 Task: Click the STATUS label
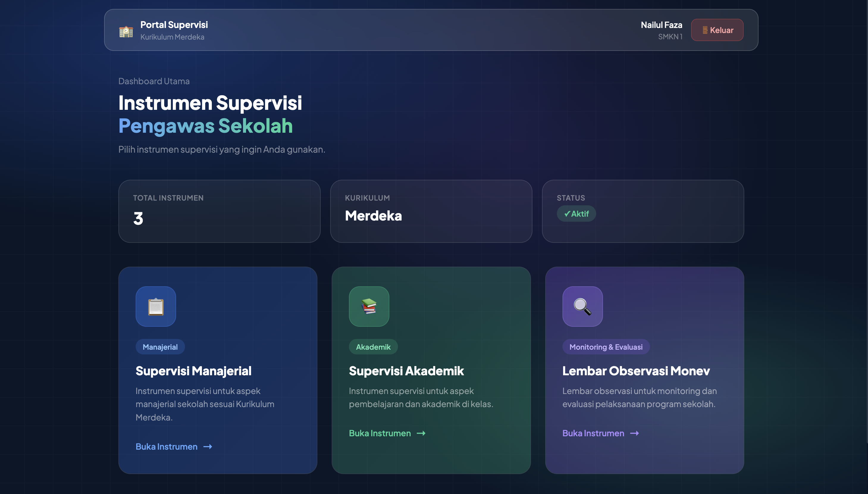click(571, 198)
